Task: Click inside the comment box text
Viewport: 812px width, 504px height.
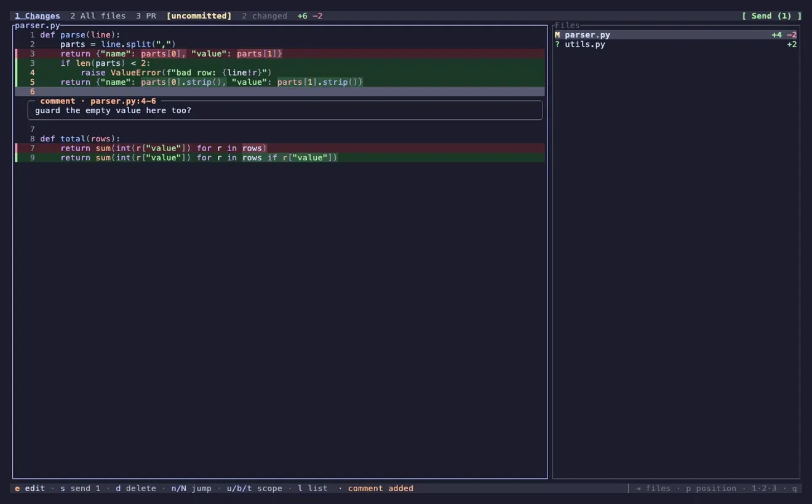Action: point(113,111)
